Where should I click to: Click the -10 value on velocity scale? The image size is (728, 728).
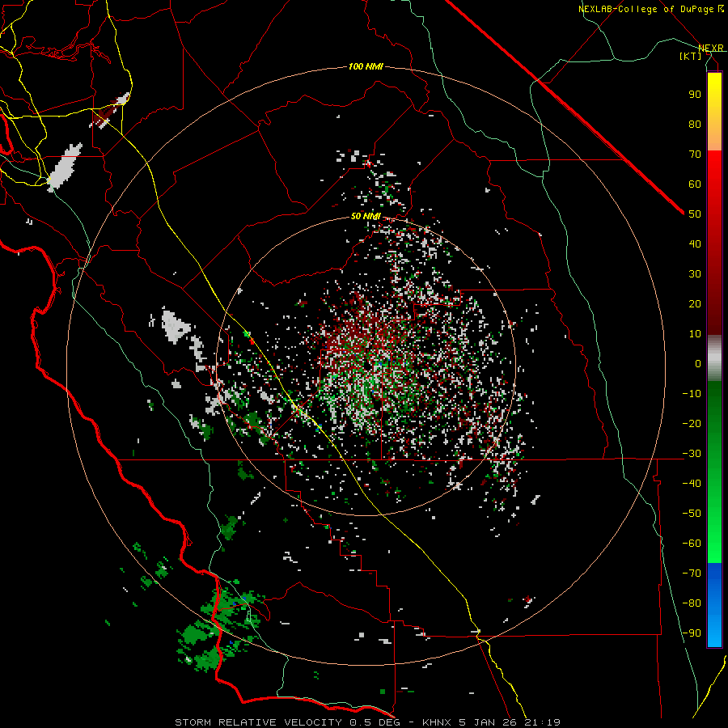tap(692, 394)
